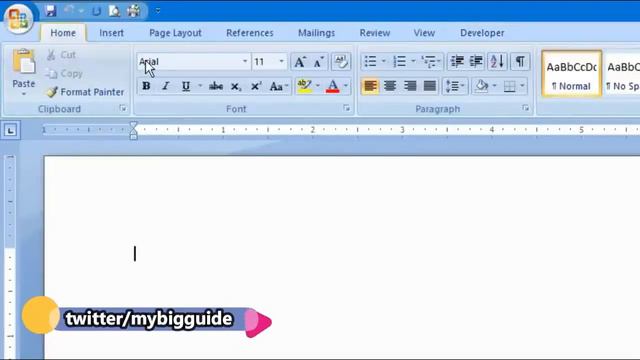Switch to the Review tab
The width and height of the screenshot is (640, 360).
tap(375, 33)
